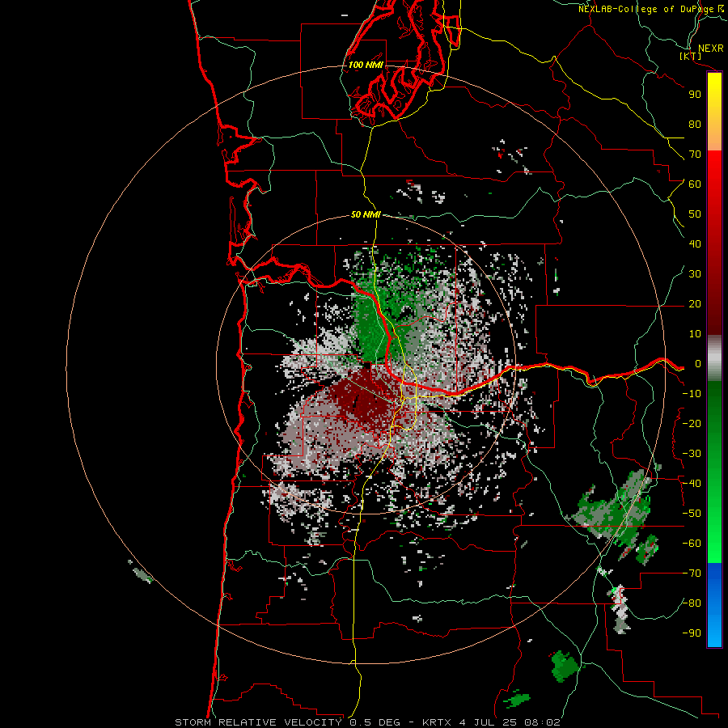Click the [KT] units label above the scale

(x=691, y=56)
